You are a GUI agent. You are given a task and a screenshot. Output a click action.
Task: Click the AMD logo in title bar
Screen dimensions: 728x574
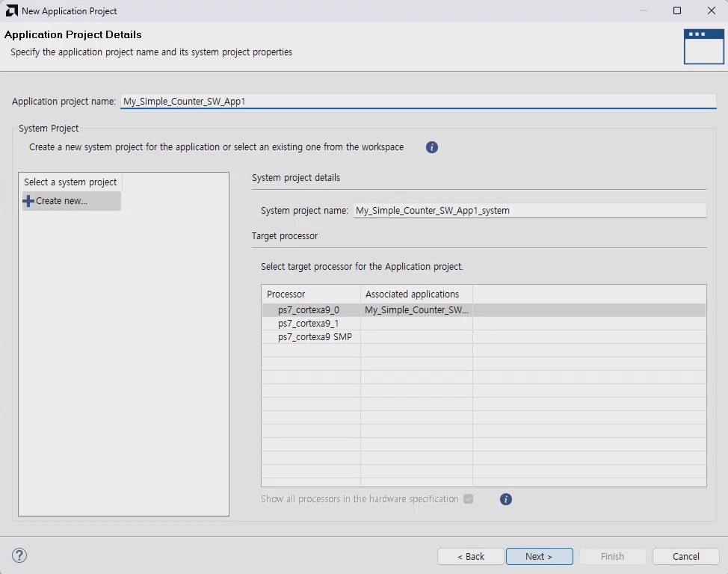(12, 10)
